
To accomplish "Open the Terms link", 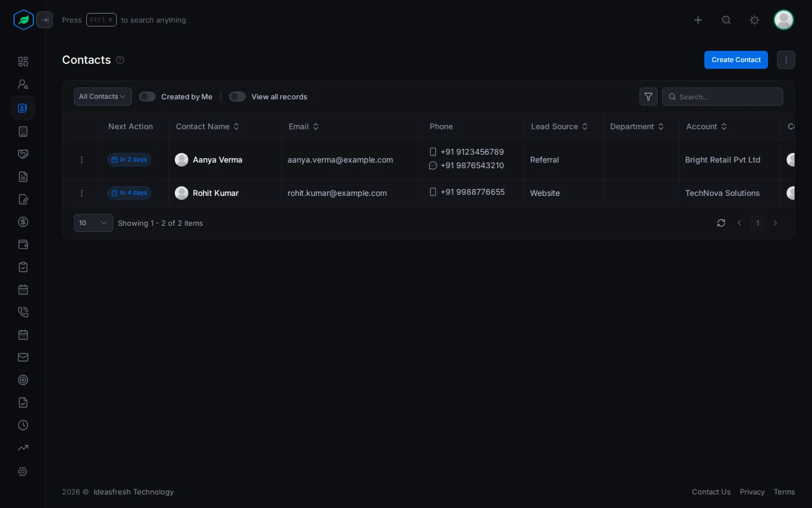I will [784, 492].
